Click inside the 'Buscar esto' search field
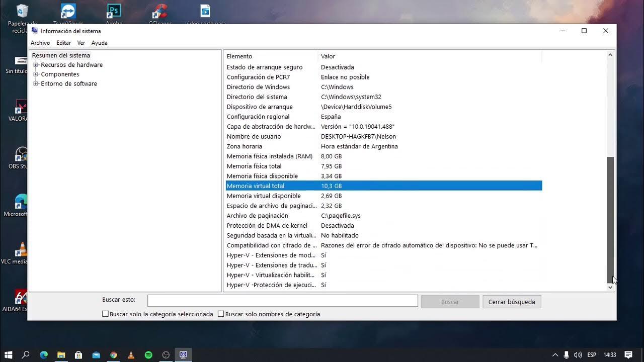 click(x=282, y=301)
